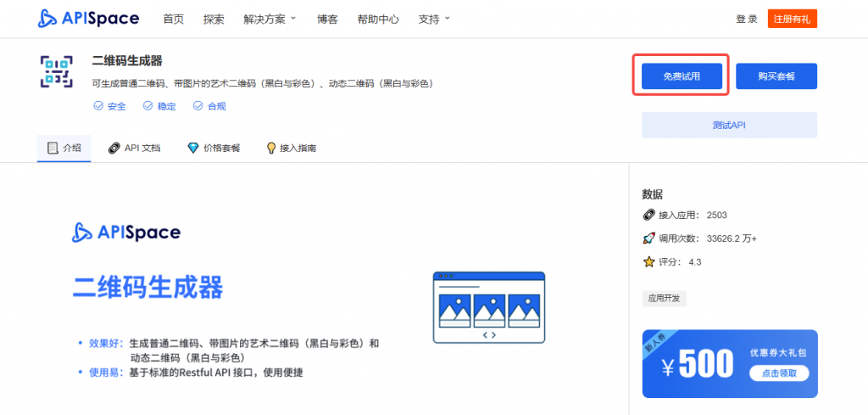868x415 pixels.
Task: Click the QR code generator product icon
Action: pos(56,73)
